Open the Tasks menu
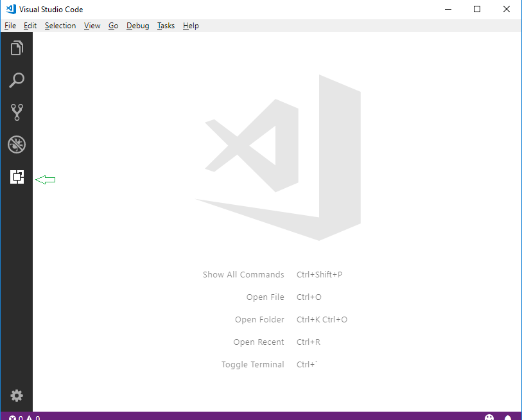Image resolution: width=522 pixels, height=420 pixels. [x=166, y=26]
